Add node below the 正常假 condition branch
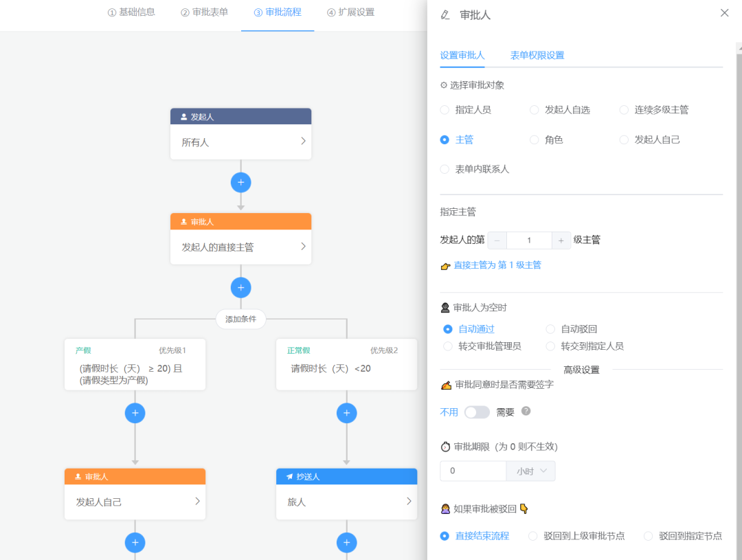 [346, 413]
